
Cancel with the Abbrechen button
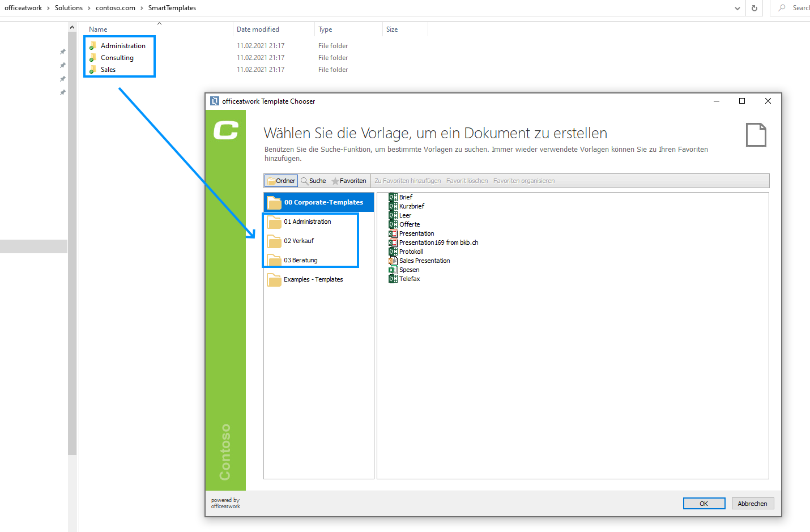(753, 504)
